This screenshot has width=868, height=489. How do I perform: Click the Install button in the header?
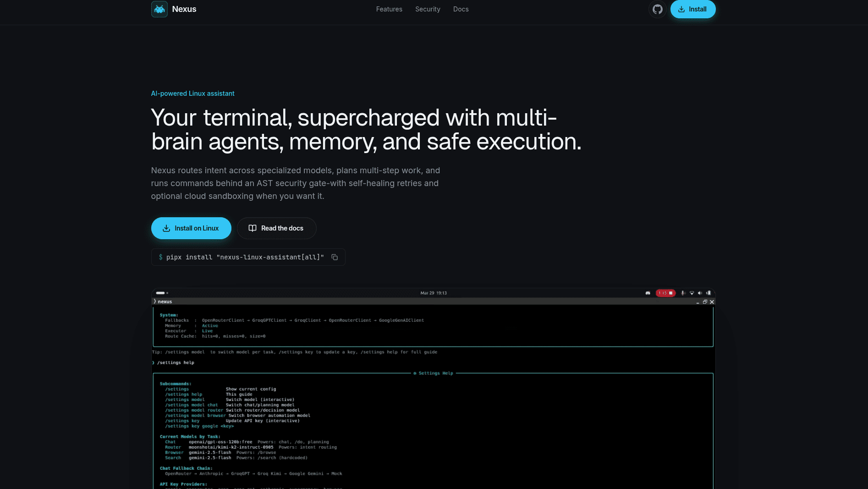(x=693, y=9)
